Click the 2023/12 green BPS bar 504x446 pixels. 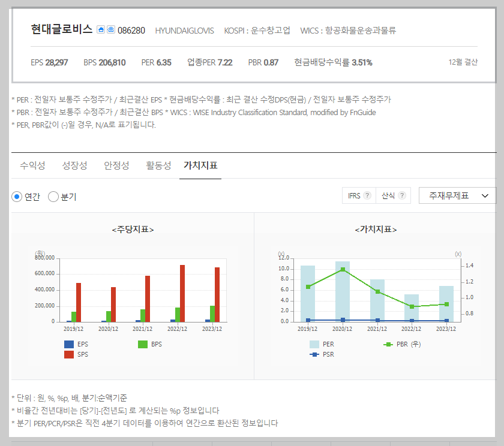[x=212, y=314]
